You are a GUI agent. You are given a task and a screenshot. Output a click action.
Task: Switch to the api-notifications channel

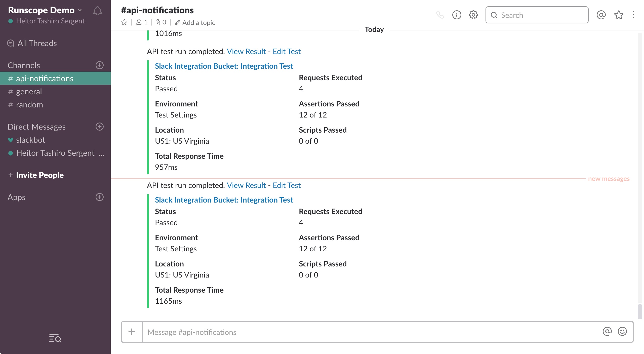click(55, 78)
